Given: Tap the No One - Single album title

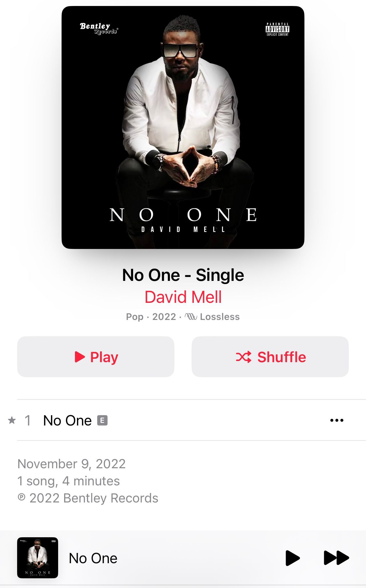Looking at the screenshot, I should [183, 275].
